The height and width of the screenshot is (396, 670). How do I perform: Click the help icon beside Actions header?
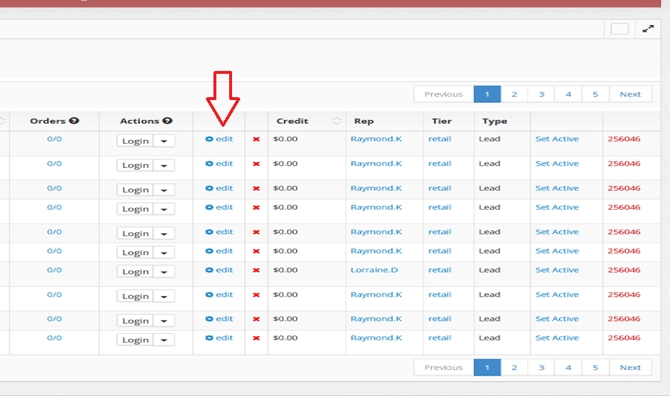pyautogui.click(x=168, y=121)
